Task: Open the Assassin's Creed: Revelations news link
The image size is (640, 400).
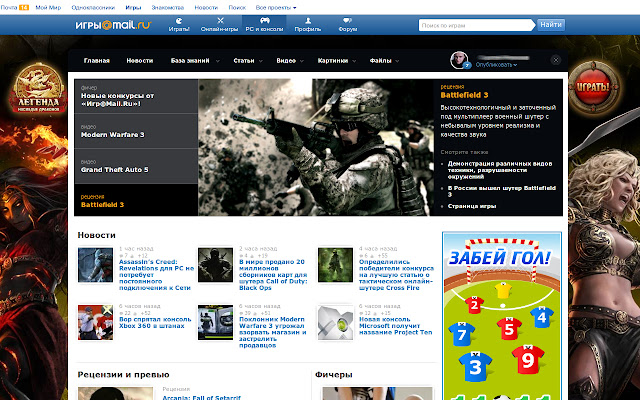Action: [x=156, y=275]
